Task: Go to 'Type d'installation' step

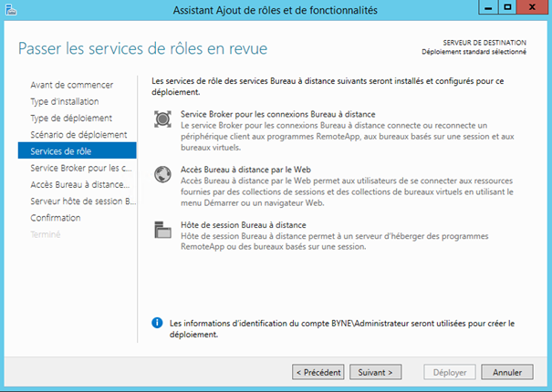Action: (65, 101)
